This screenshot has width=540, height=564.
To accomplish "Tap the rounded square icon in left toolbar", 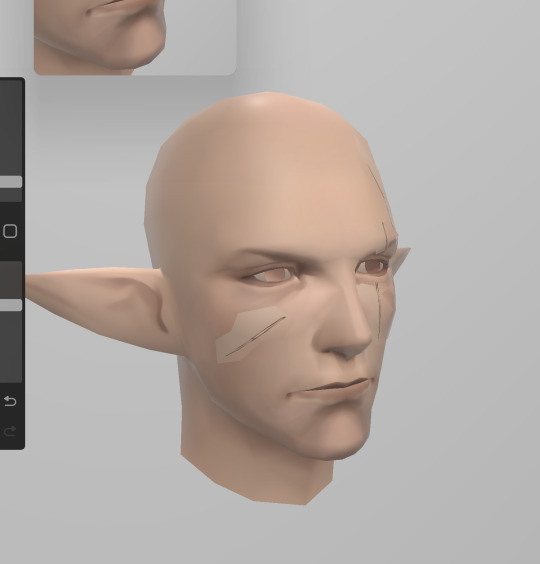I will point(10,231).
